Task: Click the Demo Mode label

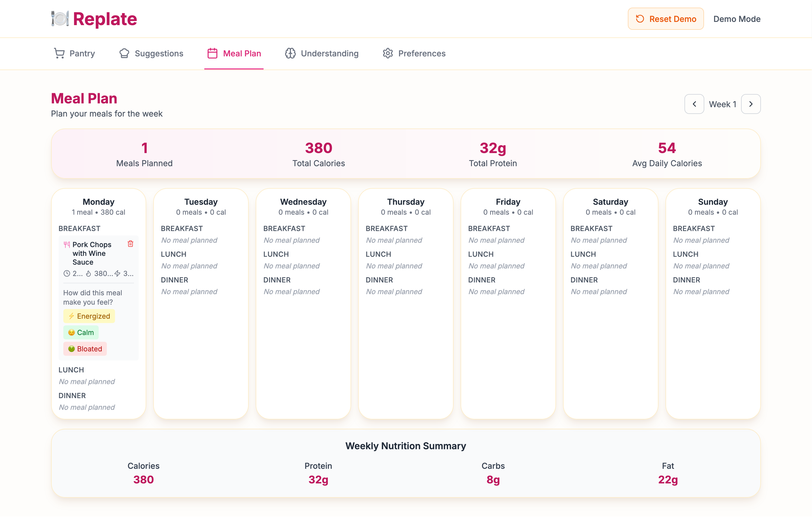Action: point(737,19)
